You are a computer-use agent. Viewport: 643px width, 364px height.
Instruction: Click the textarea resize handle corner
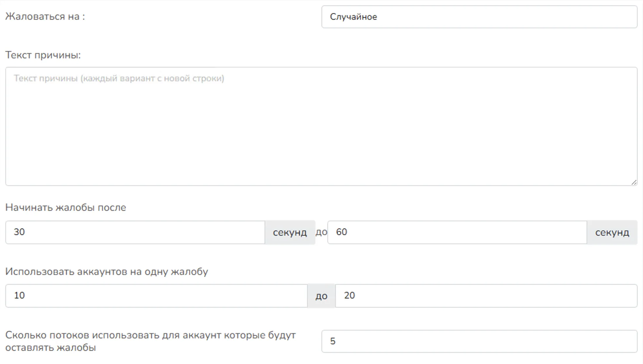pos(634,182)
